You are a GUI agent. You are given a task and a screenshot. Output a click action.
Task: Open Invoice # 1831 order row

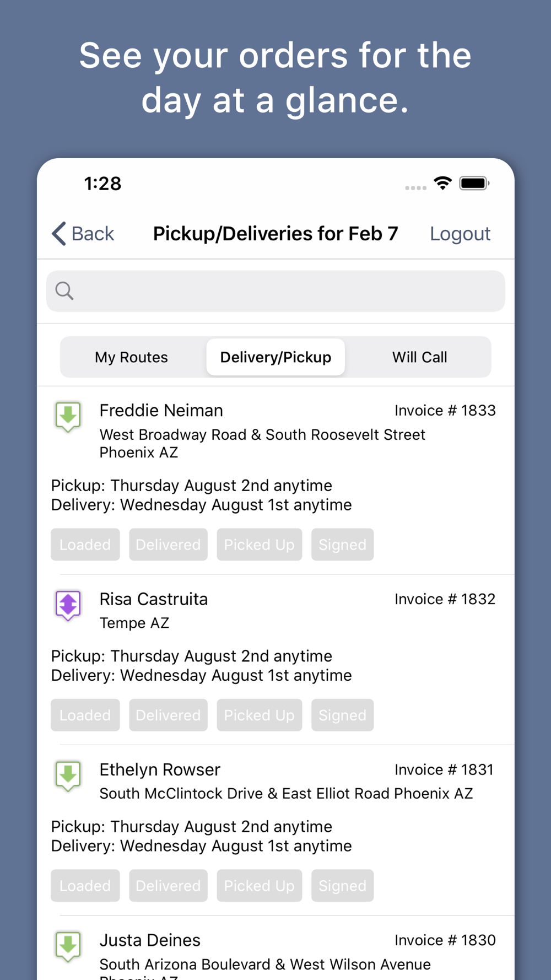pos(275,830)
